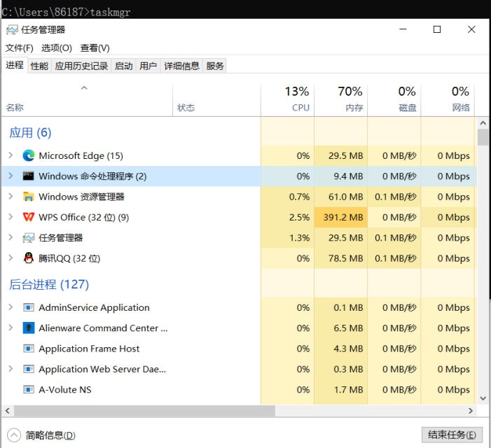Open the 选项(O) menu

(57, 48)
